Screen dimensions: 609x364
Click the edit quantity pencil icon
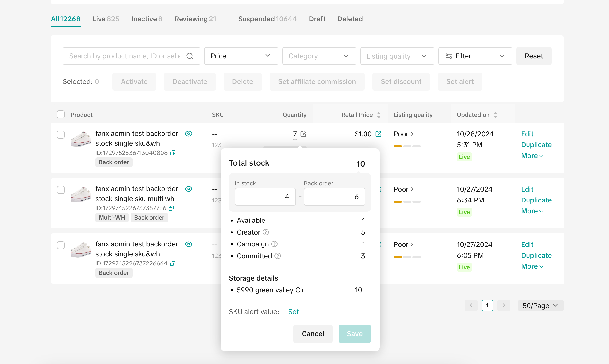pos(303,134)
